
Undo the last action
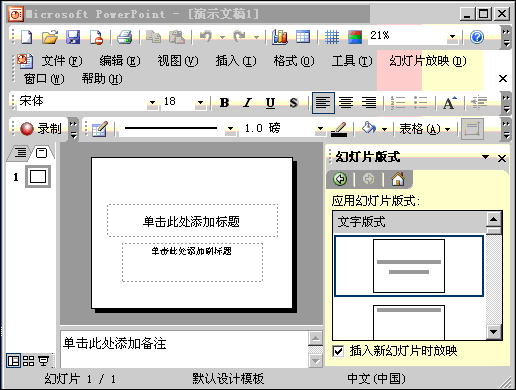click(206, 36)
